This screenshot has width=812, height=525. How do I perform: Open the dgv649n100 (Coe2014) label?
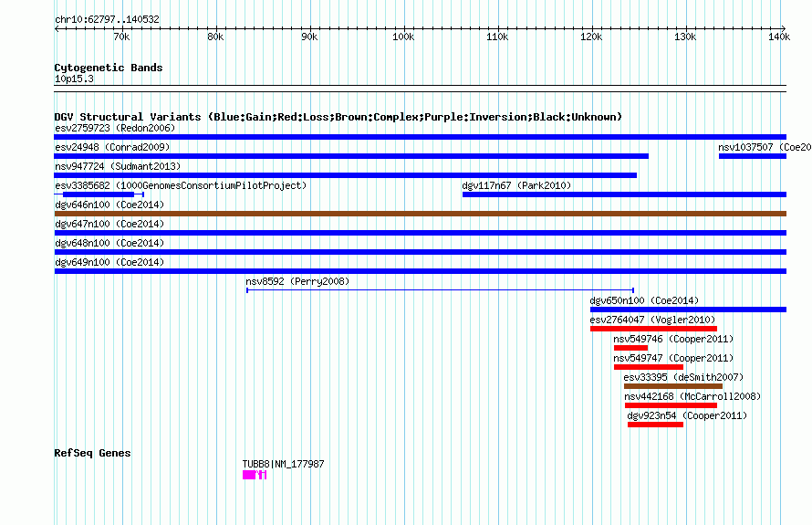point(109,262)
